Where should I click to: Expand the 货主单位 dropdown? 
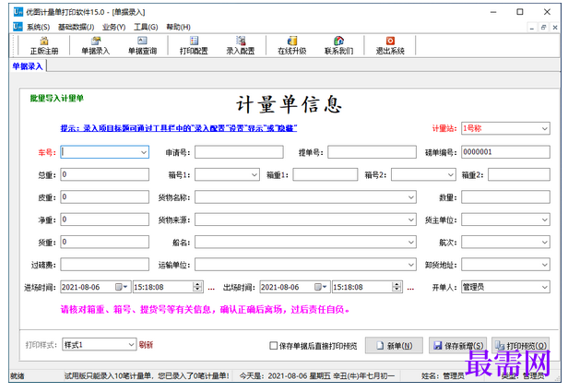pyautogui.click(x=544, y=220)
